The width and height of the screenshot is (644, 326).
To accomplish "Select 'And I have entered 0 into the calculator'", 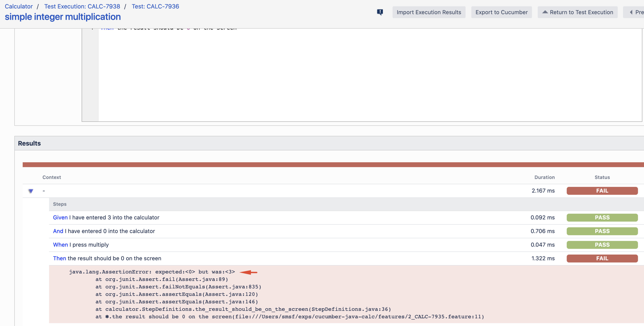I will [x=104, y=231].
